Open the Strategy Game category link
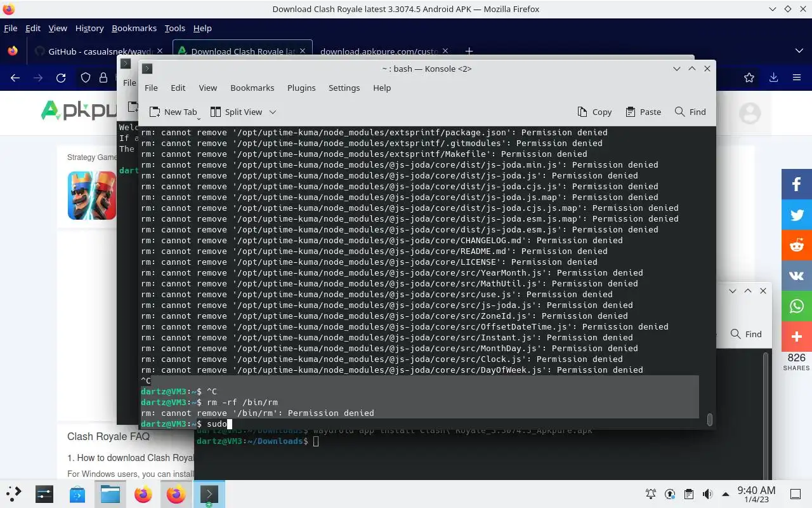The width and height of the screenshot is (812, 508). (x=92, y=157)
